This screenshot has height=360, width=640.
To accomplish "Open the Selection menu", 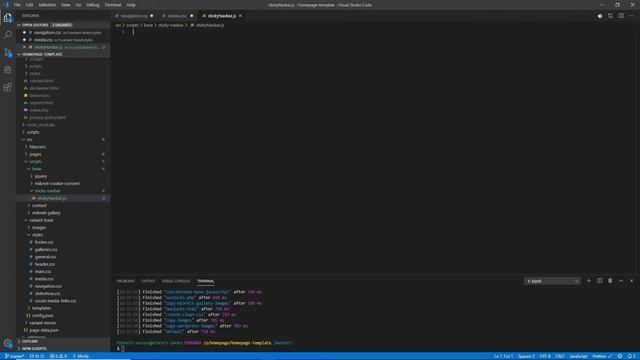I will [47, 5].
